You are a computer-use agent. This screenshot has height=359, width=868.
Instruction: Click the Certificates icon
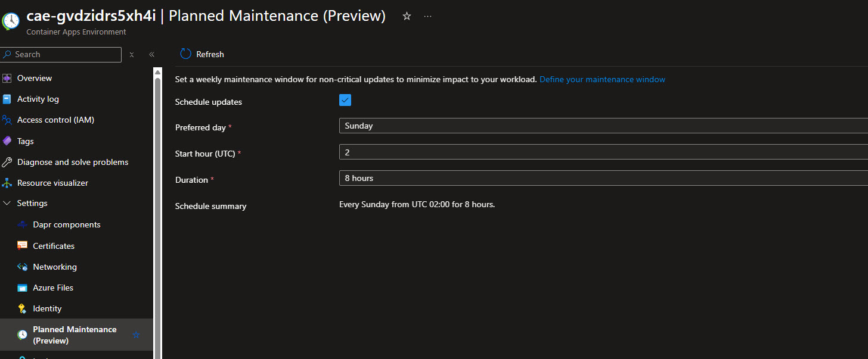tap(23, 246)
